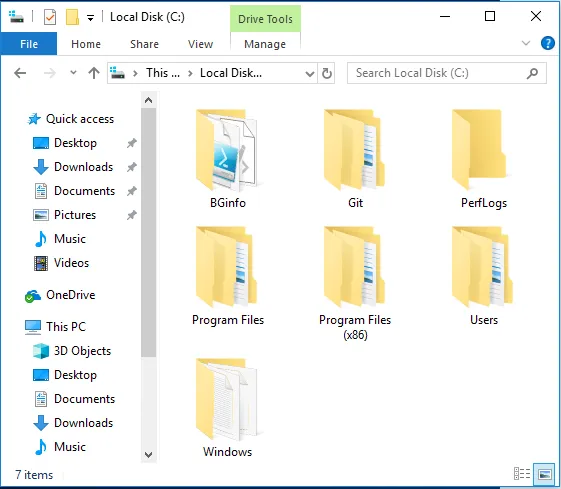Viewport: 561px width, 489px height.
Task: Click the Drive Tools contextual tab header
Action: [265, 19]
